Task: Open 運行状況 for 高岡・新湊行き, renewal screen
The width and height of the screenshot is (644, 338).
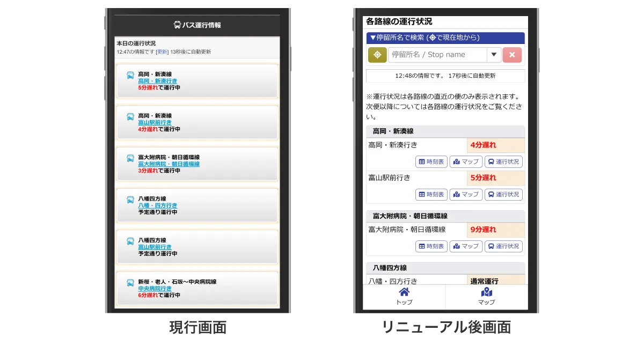Action: [x=503, y=161]
